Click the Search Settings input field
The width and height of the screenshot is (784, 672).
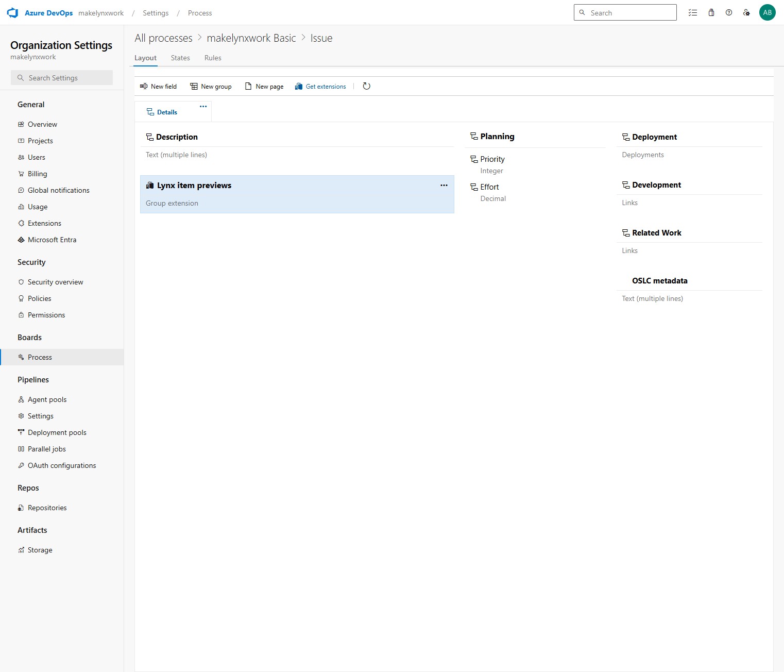(x=62, y=78)
